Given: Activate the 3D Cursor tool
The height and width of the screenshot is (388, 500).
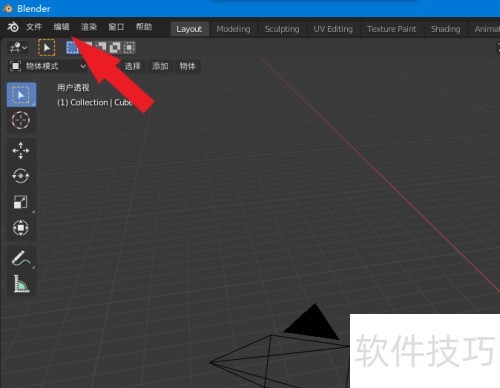Looking at the screenshot, I should pyautogui.click(x=21, y=120).
